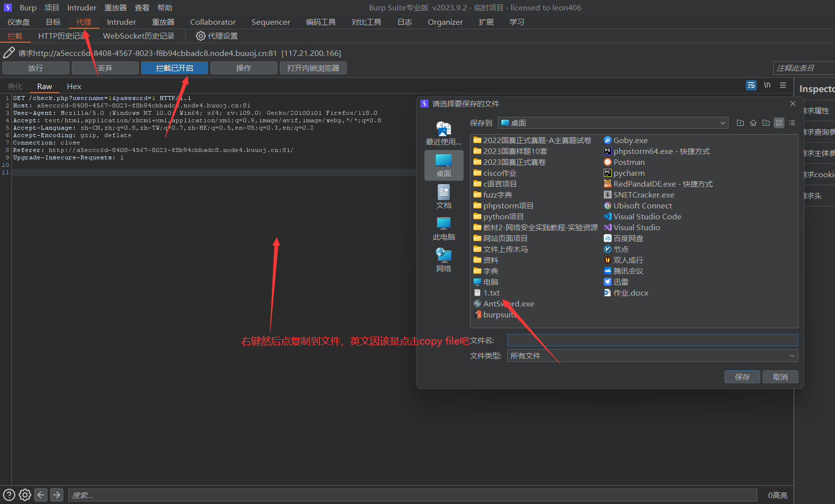Select 作业.docx in file list
This screenshot has height=504, width=835.
pyautogui.click(x=626, y=293)
